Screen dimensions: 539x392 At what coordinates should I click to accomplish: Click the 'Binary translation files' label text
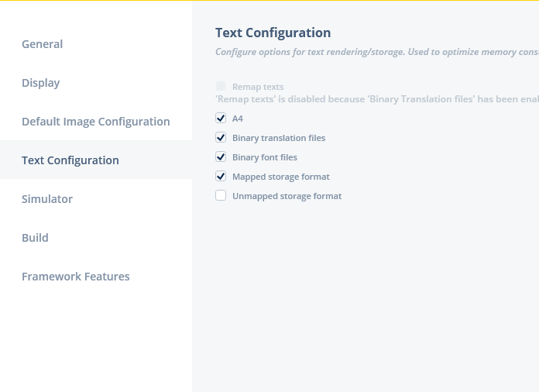pyautogui.click(x=279, y=138)
